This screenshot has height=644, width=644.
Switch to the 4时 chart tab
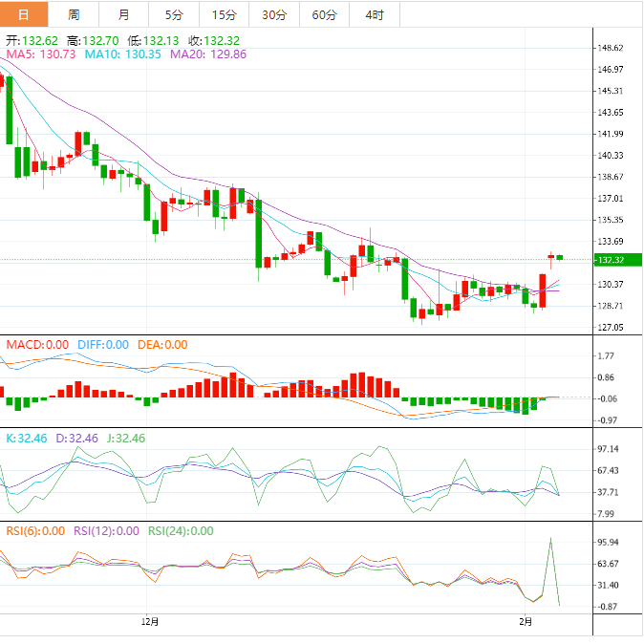click(x=375, y=14)
